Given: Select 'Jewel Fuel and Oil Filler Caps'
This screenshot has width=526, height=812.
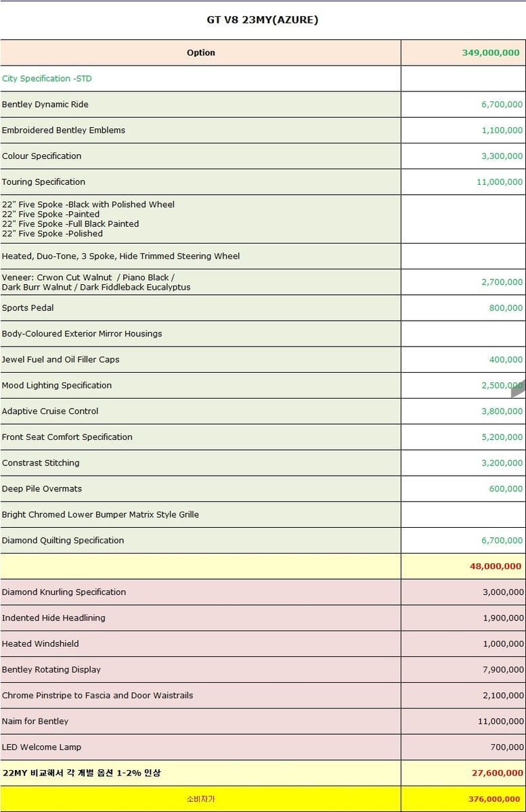Looking at the screenshot, I should tap(200, 359).
